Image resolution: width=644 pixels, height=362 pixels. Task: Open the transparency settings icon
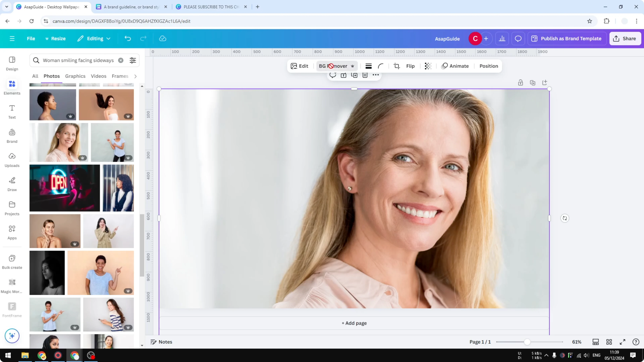pyautogui.click(x=428, y=66)
